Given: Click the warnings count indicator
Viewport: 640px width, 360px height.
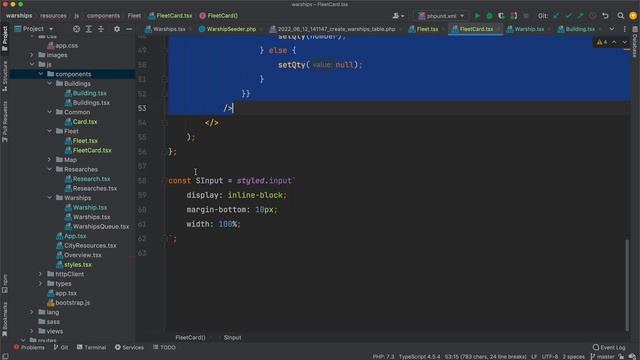Looking at the screenshot, I should (x=602, y=42).
